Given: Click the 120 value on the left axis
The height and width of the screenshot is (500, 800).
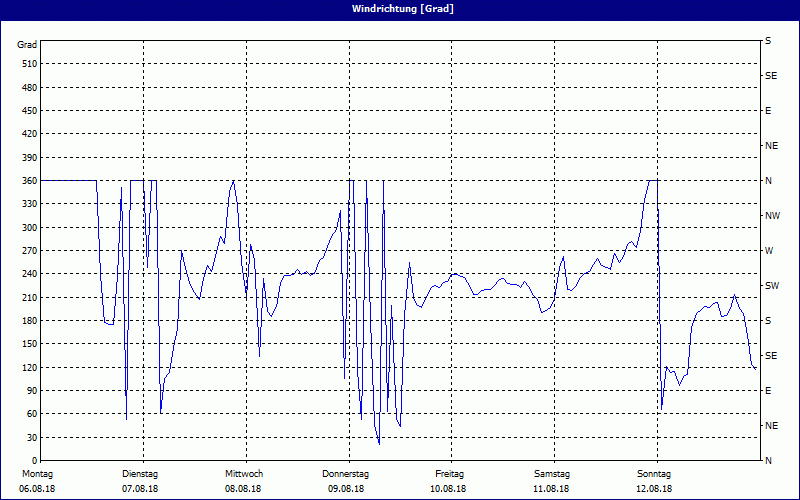Looking at the screenshot, I should click(x=30, y=367).
